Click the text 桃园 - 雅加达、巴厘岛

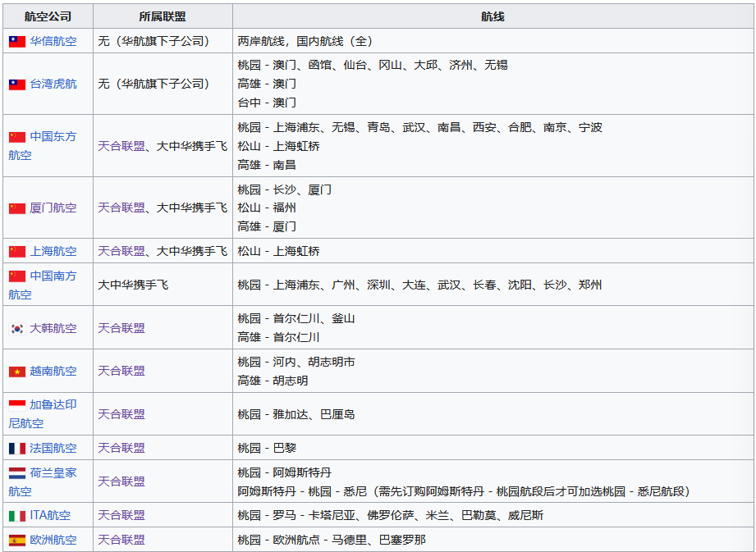pyautogui.click(x=296, y=414)
